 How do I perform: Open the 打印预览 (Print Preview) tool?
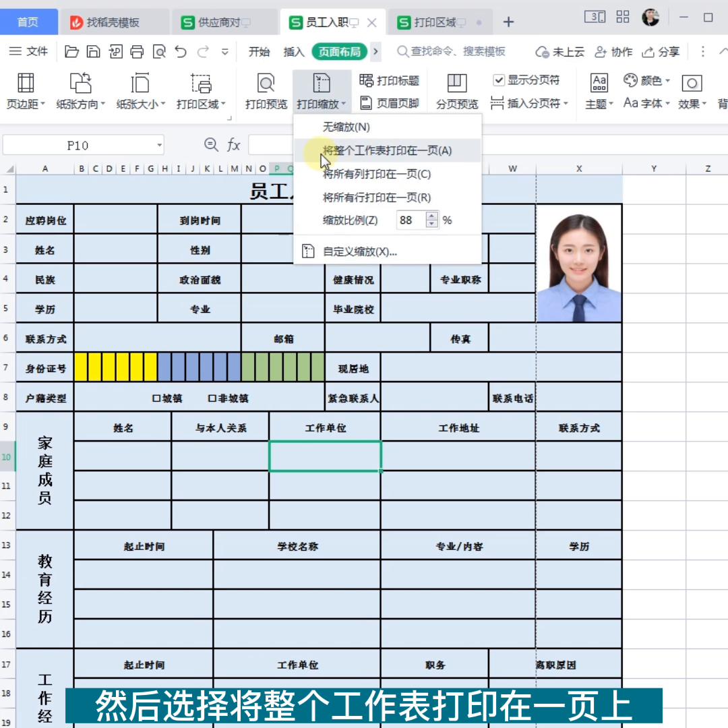point(265,90)
